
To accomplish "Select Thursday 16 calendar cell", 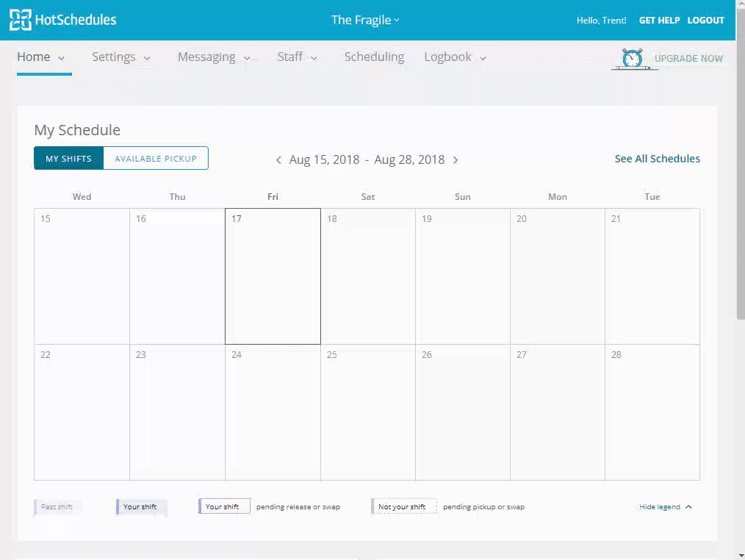I will (177, 276).
